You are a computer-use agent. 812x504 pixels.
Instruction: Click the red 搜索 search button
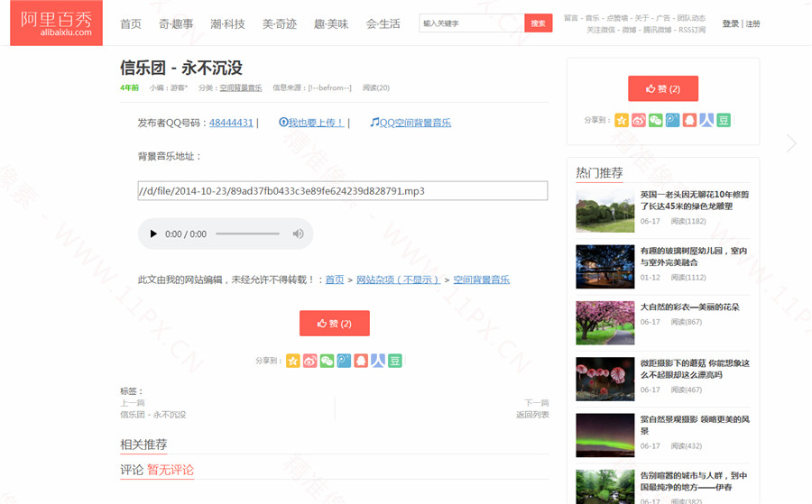(539, 23)
